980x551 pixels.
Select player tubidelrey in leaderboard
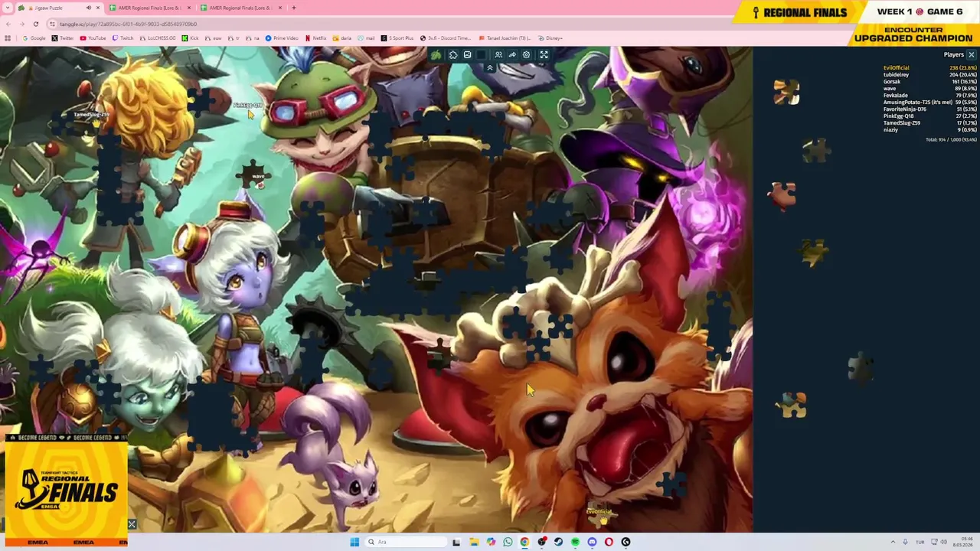click(897, 75)
